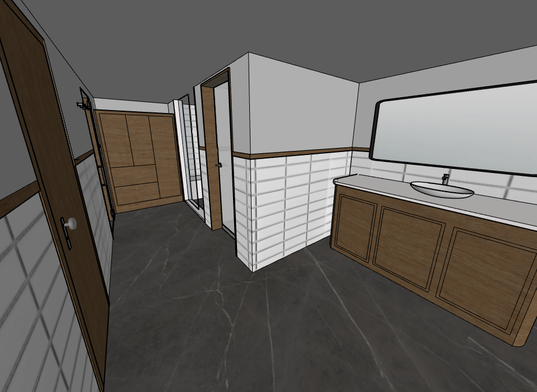The height and width of the screenshot is (392, 537).
Task: Select the left vanity cabinet door
Action: pos(355,226)
